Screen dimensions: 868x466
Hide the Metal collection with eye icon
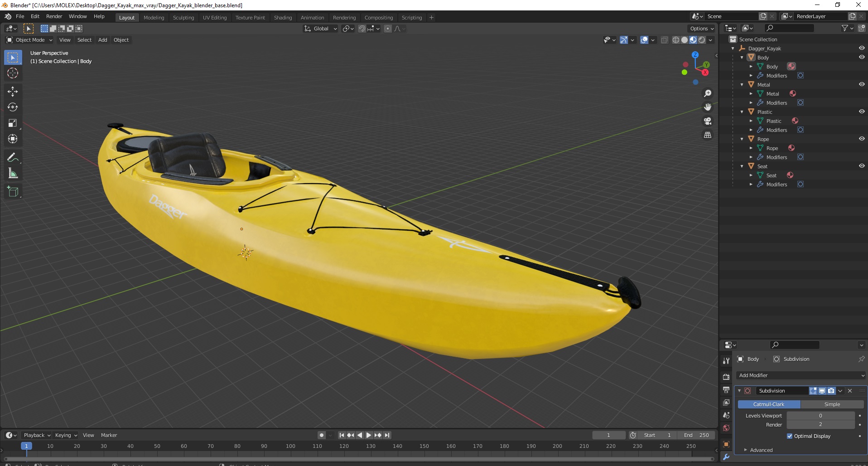point(862,84)
